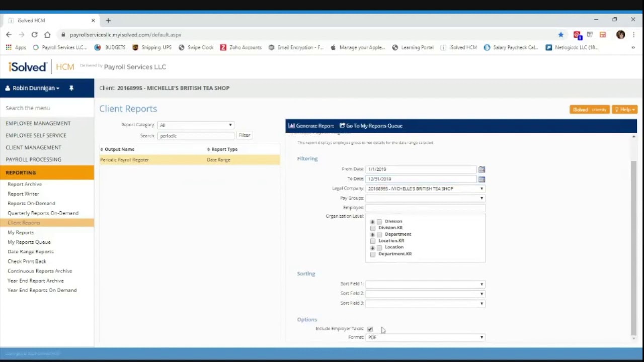Sort by the Output Name column header
This screenshot has width=644, height=362.
tap(119, 149)
